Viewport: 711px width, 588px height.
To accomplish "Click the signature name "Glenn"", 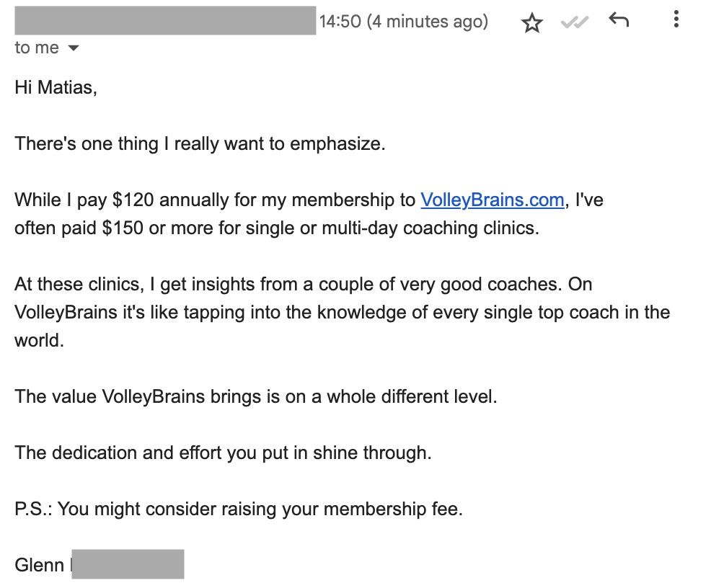I will [x=39, y=565].
